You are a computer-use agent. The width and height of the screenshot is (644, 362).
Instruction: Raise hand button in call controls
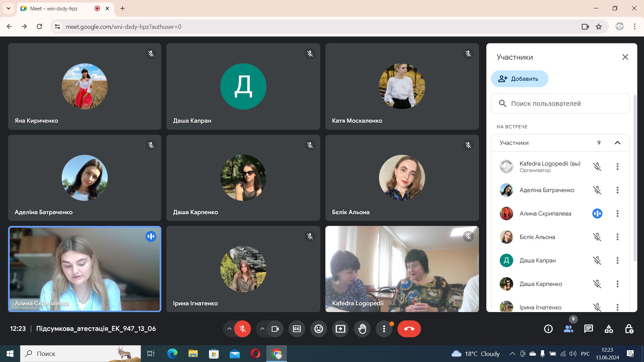[362, 329]
